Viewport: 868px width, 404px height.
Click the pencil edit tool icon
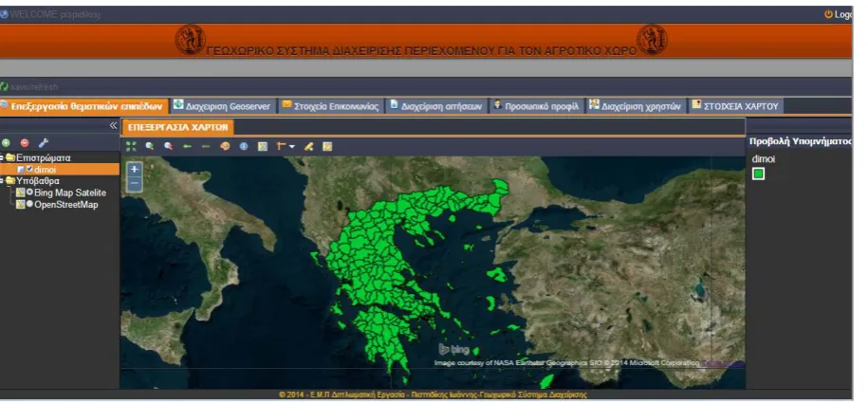(x=309, y=147)
